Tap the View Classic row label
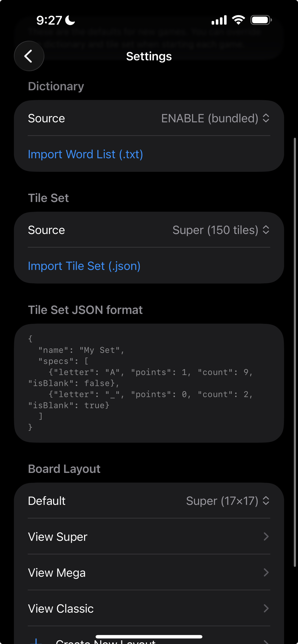298x644 pixels. 61,609
